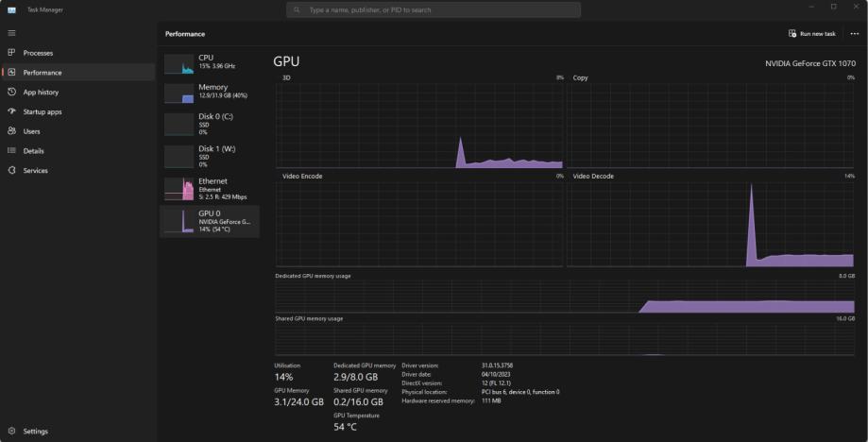Click in the search box
Image resolution: width=868 pixels, height=442 pixels.
pyautogui.click(x=434, y=10)
